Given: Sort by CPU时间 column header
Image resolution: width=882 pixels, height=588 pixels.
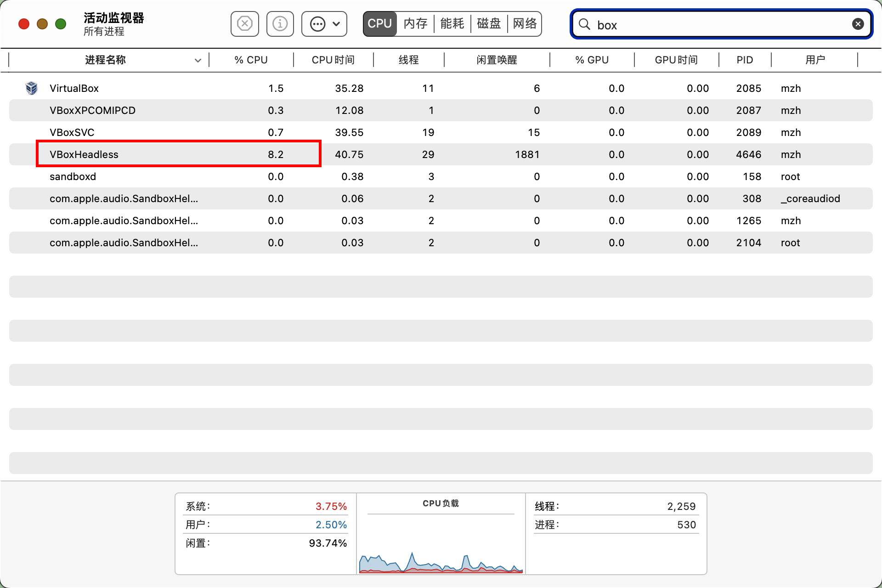Looking at the screenshot, I should tap(333, 60).
